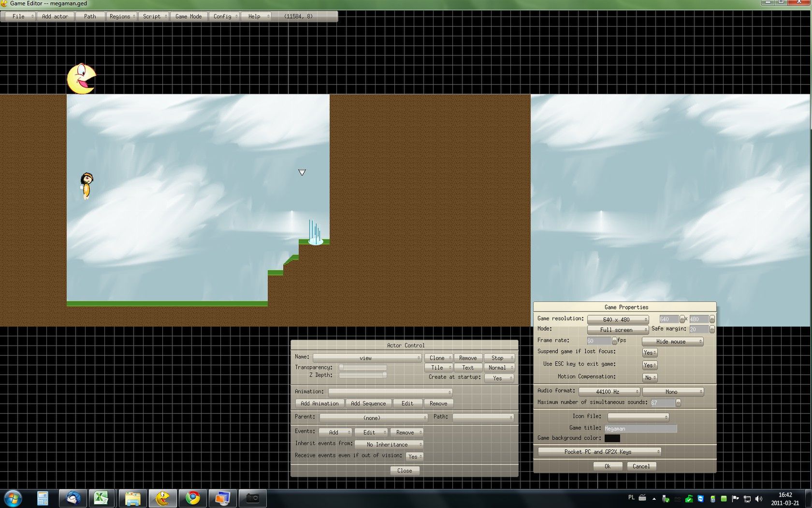Viewport: 812px width, 508px height.
Task: Open the Config menu
Action: (x=224, y=16)
